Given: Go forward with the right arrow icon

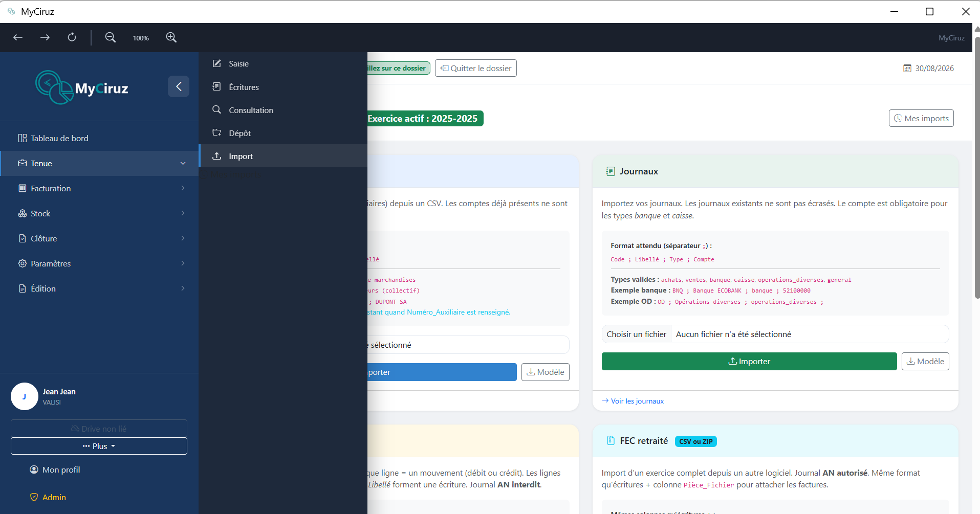Looking at the screenshot, I should (45, 37).
